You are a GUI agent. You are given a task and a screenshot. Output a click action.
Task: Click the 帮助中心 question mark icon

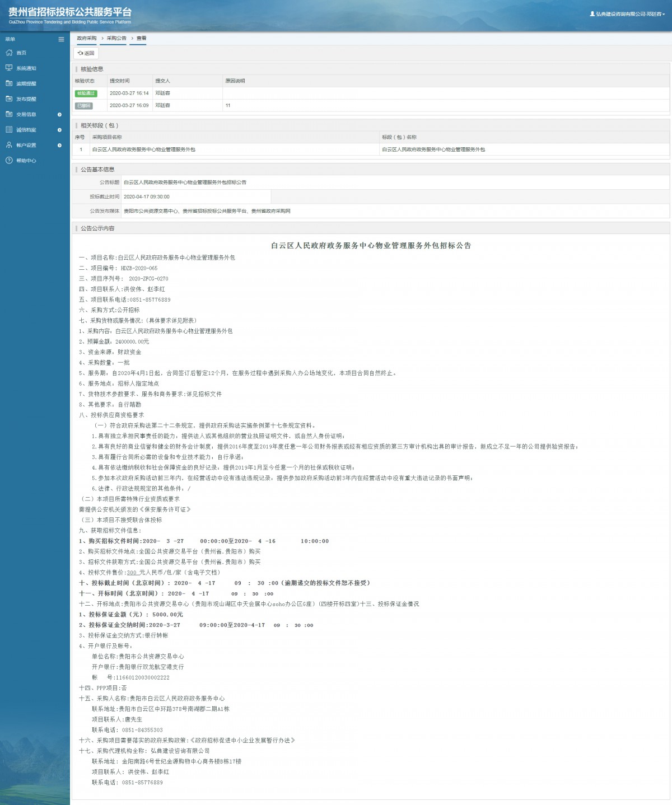pos(9,161)
